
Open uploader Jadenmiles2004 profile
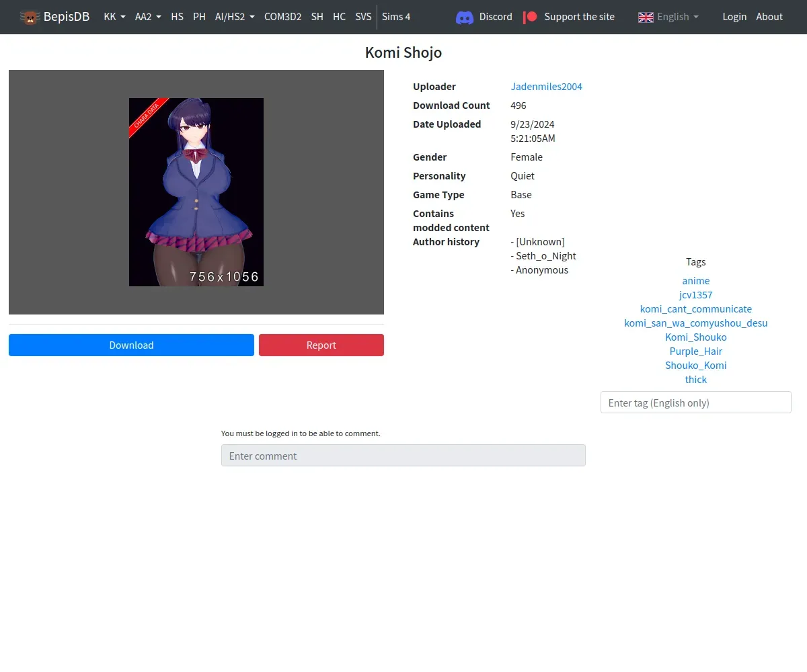546,87
